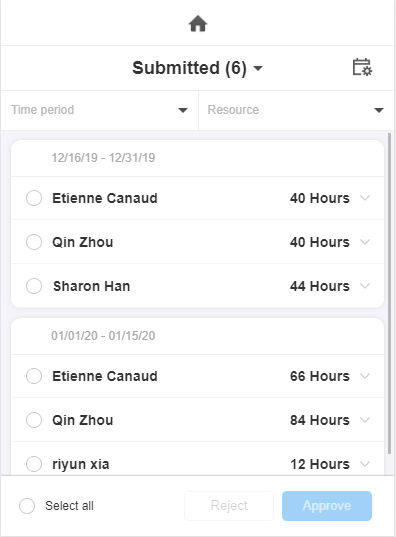Click the vertical scrollbar of the timesheet list
Viewport: 396px width, 537px height.
pos(389,294)
